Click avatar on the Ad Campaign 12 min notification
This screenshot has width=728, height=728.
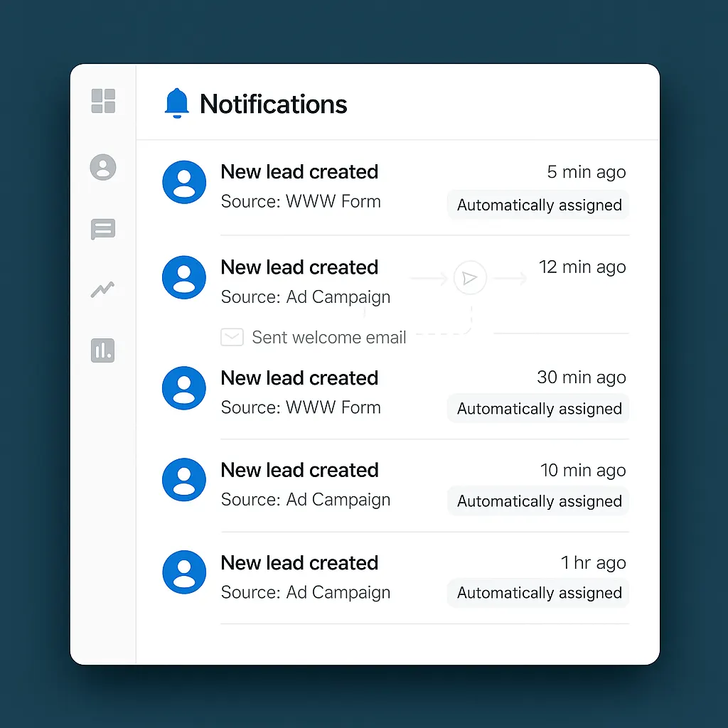[184, 277]
